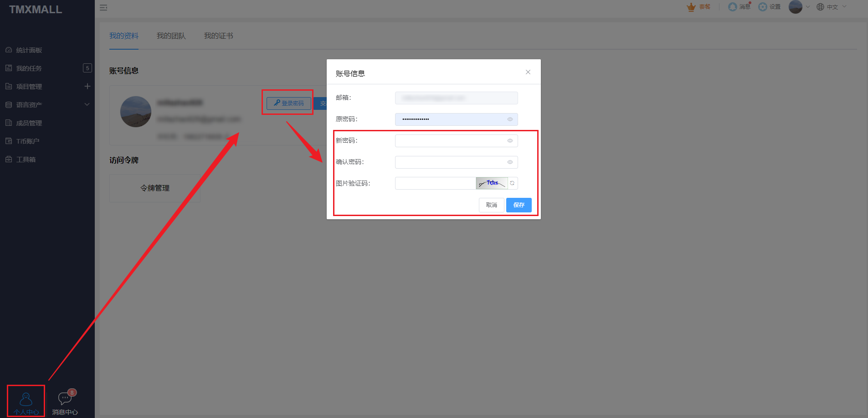Open 消息 notifications in the top bar
The width and height of the screenshot is (868, 418).
pyautogui.click(x=739, y=7)
